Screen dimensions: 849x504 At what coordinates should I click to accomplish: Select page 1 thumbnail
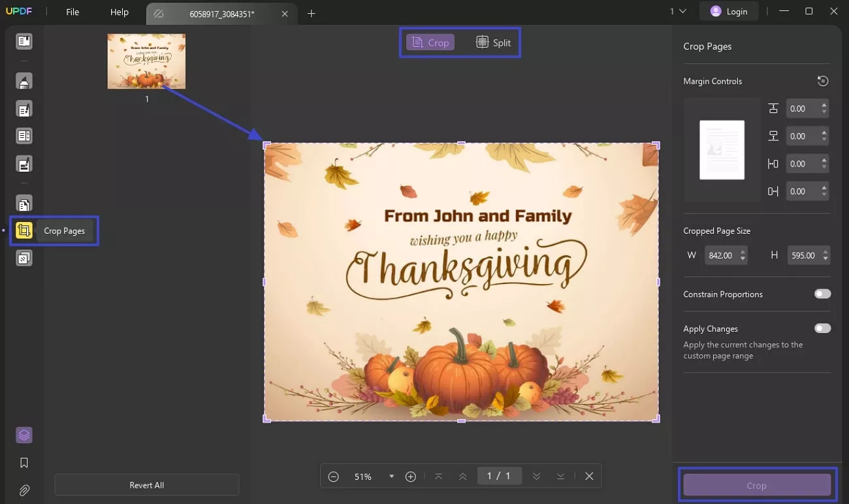pyautogui.click(x=146, y=61)
